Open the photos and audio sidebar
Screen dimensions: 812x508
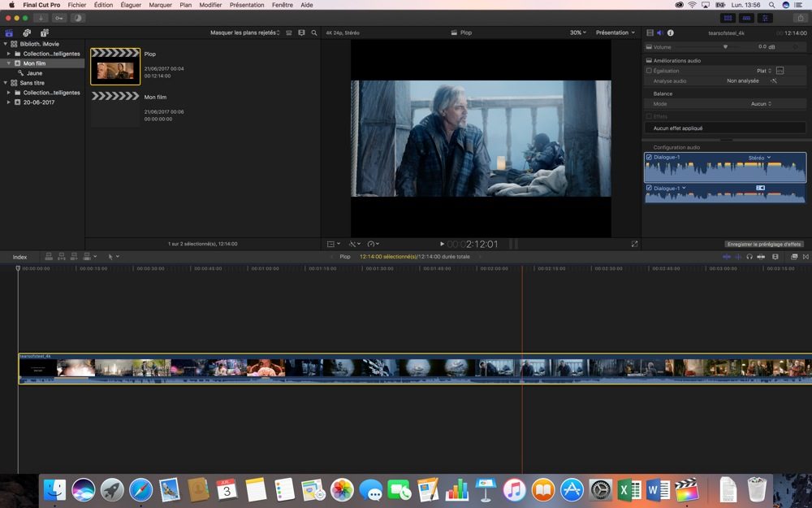pyautogui.click(x=27, y=33)
